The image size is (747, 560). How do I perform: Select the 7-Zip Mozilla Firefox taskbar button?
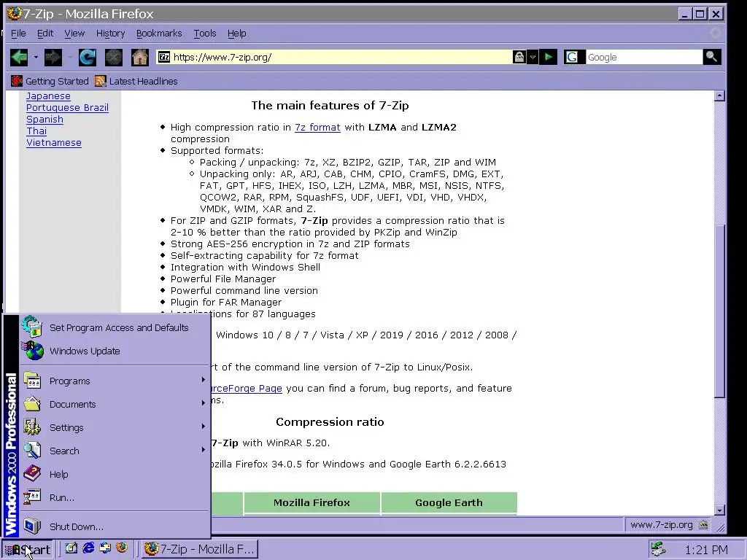coord(199,549)
